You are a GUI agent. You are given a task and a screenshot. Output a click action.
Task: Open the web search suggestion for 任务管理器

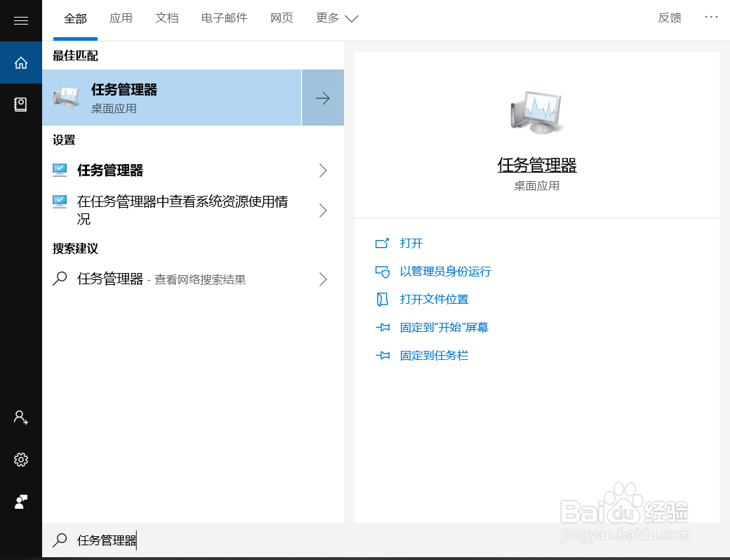pos(161,279)
